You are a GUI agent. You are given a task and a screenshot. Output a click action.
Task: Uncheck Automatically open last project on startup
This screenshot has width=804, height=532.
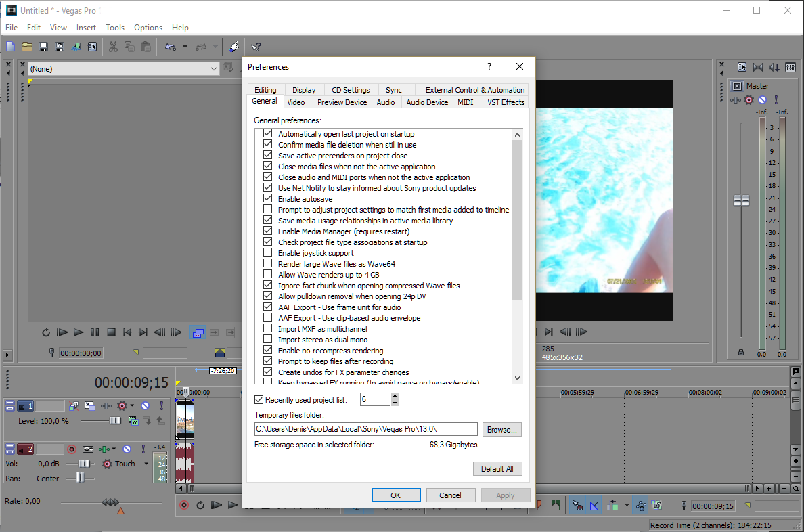pos(267,133)
